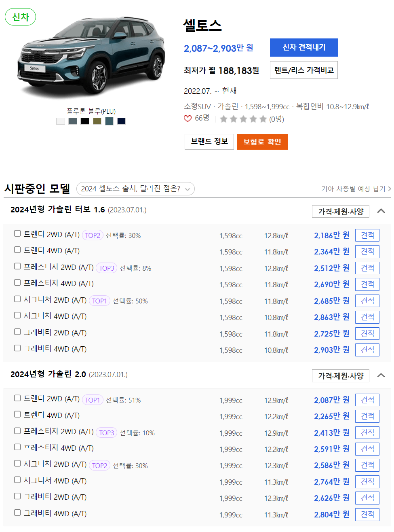Click the TOP3 badge on 1.6 프레스티지 2WD
394x532 pixels.
click(107, 268)
